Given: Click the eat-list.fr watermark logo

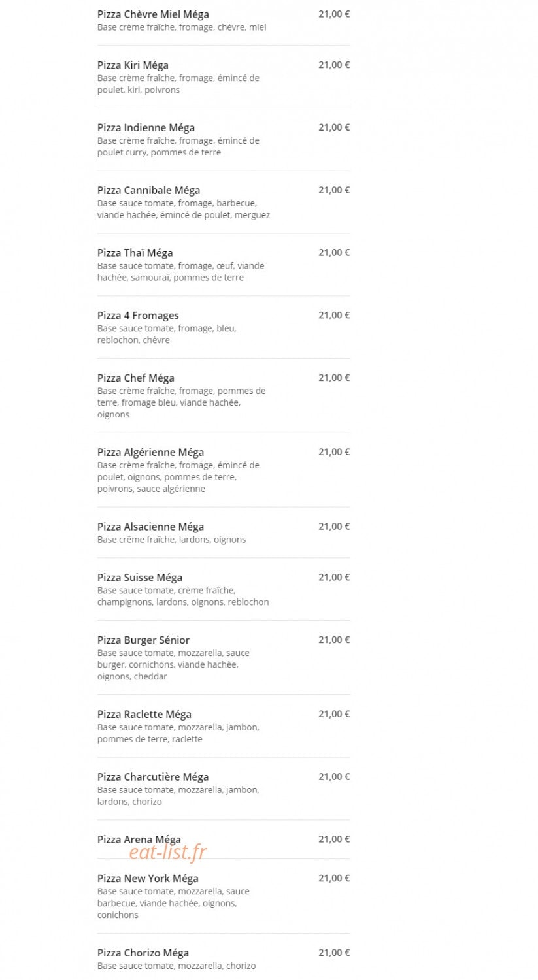Looking at the screenshot, I should [x=168, y=853].
